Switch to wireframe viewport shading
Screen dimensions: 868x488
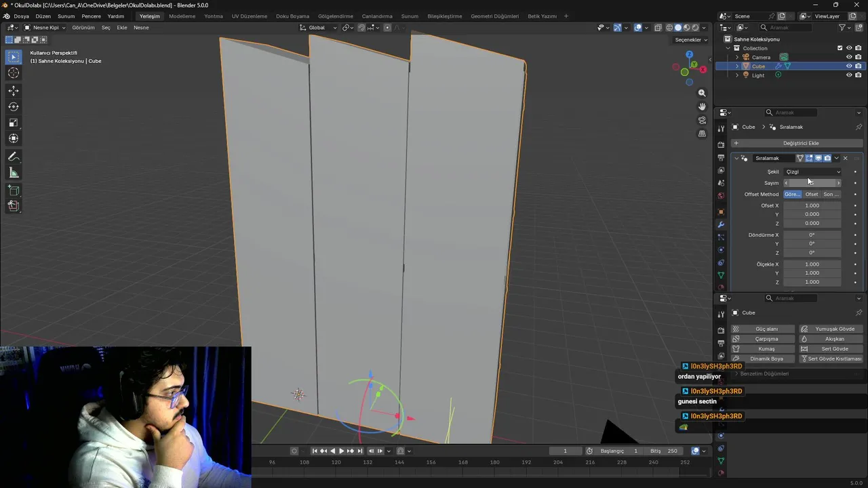click(x=669, y=28)
